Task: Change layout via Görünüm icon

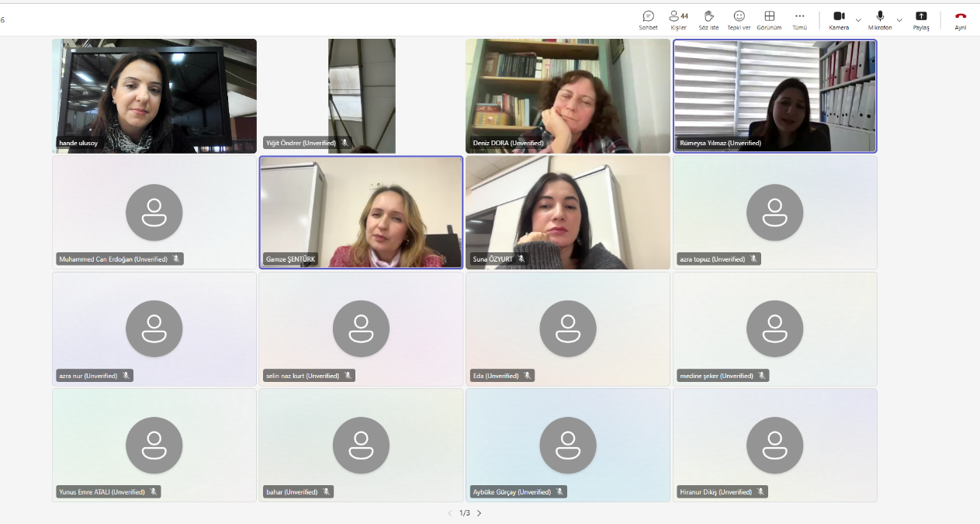Action: click(x=769, y=19)
